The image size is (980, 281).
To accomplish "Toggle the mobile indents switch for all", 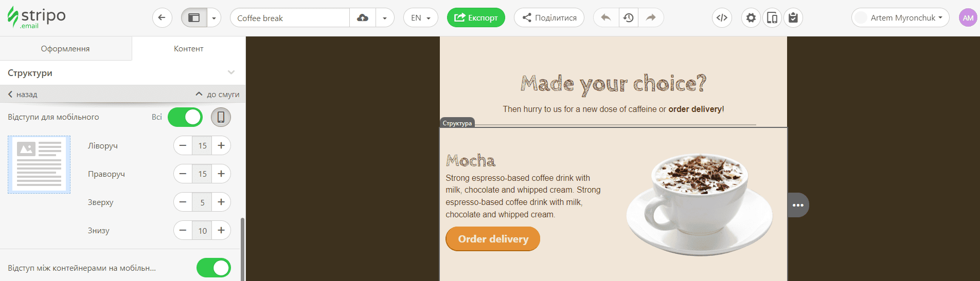I will point(185,117).
